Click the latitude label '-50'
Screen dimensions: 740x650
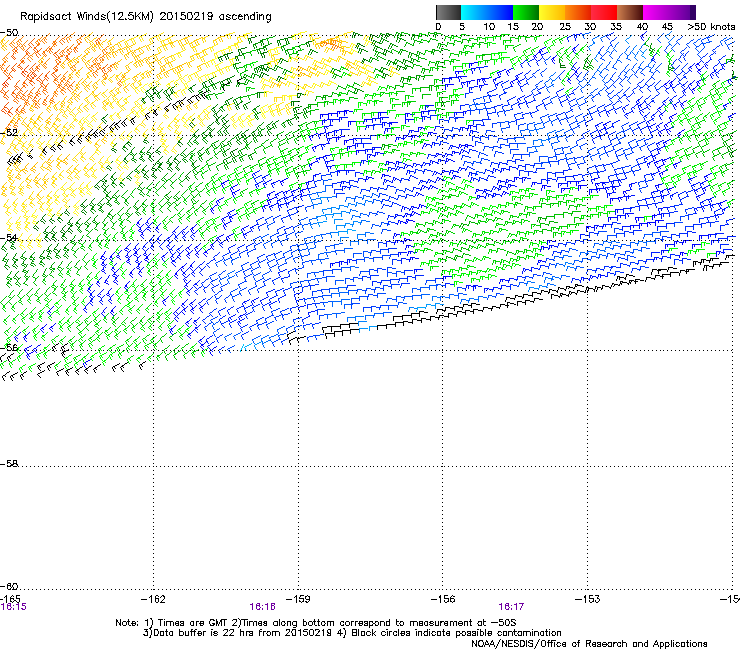pyautogui.click(x=9, y=33)
